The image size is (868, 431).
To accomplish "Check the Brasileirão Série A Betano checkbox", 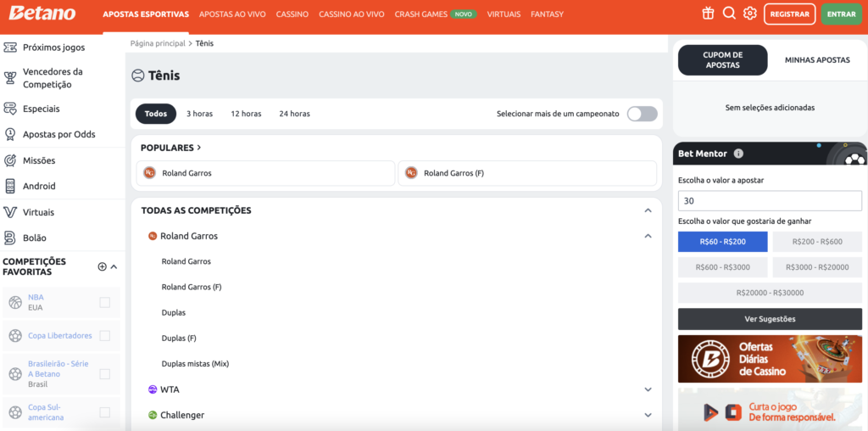I will pos(104,374).
